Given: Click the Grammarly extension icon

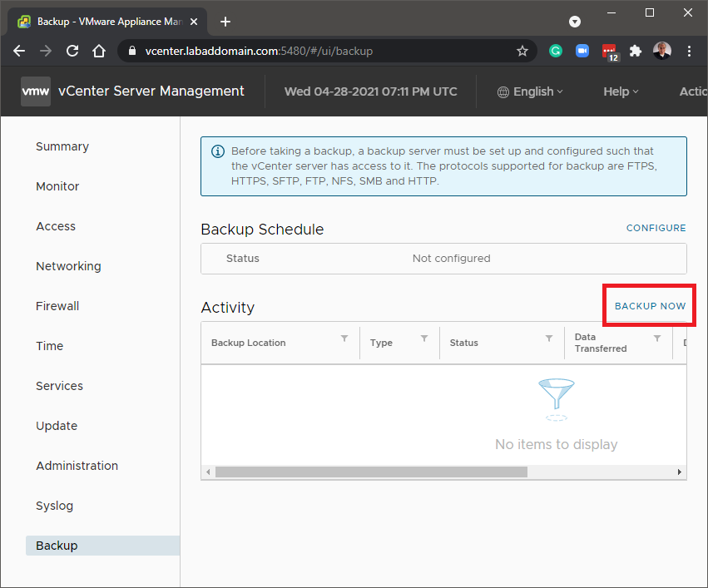Looking at the screenshot, I should (x=556, y=51).
